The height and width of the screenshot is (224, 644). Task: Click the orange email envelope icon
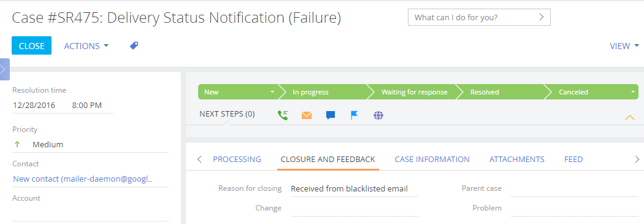click(x=307, y=115)
